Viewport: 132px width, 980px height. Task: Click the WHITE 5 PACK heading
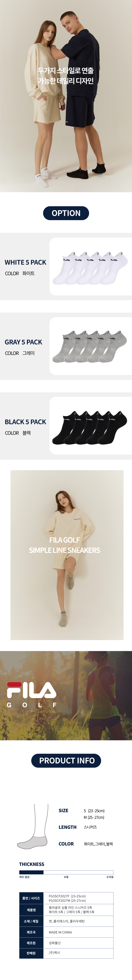pyautogui.click(x=25, y=262)
